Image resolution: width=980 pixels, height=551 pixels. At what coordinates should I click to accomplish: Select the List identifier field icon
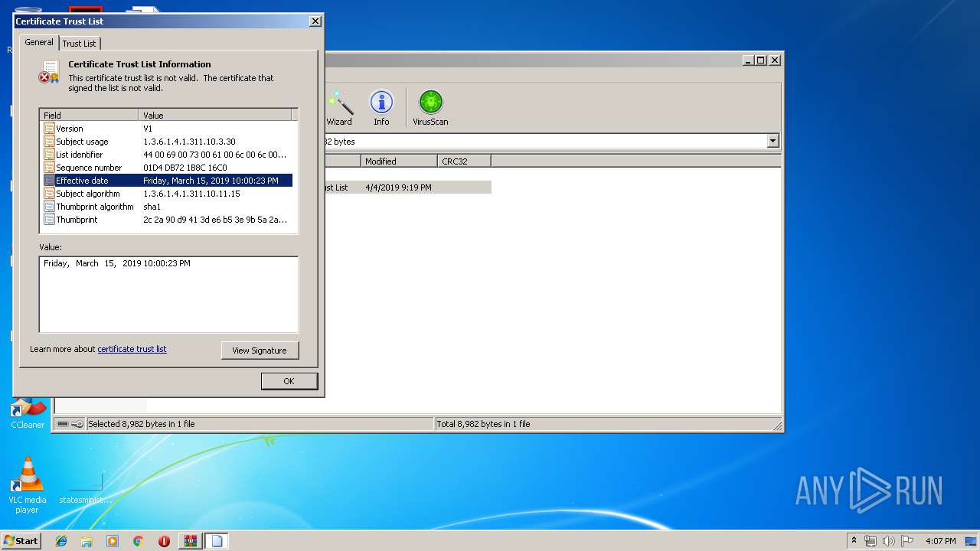coord(50,155)
